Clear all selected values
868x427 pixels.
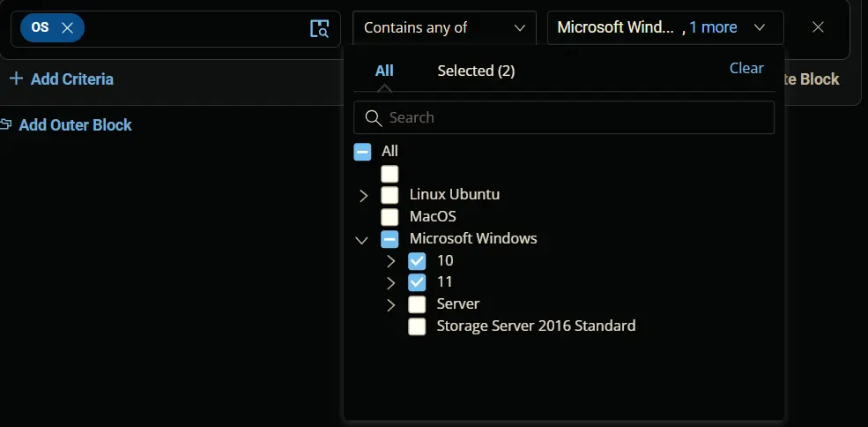(746, 68)
